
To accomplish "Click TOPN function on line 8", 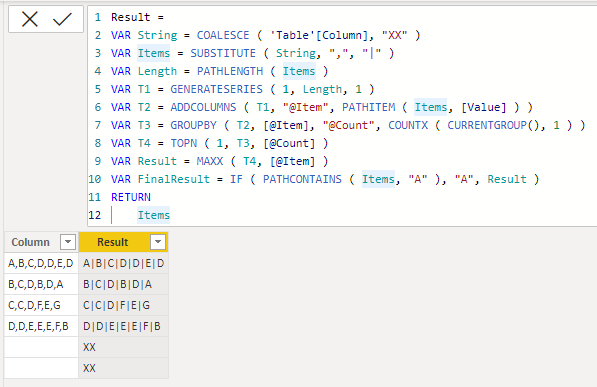I will coord(184,143).
